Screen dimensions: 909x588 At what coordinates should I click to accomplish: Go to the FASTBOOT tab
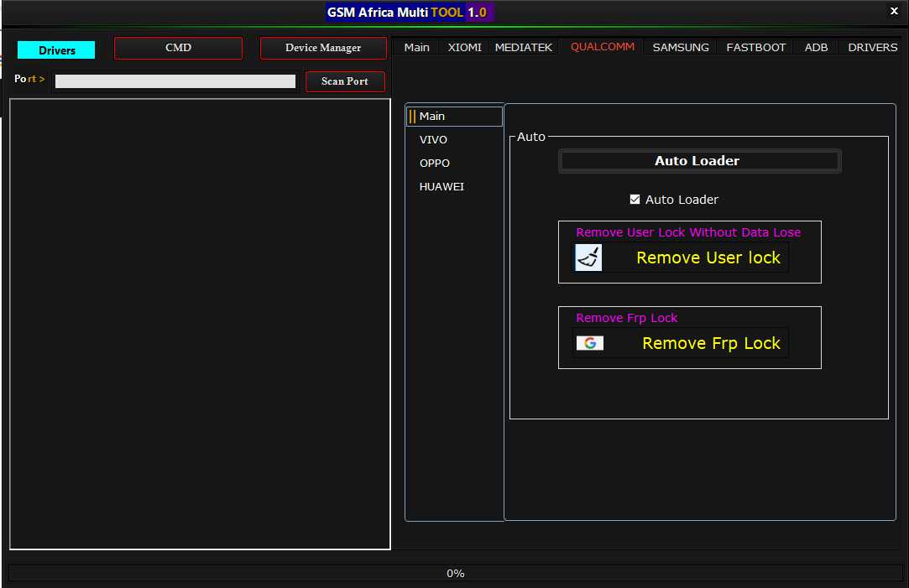[x=755, y=48]
